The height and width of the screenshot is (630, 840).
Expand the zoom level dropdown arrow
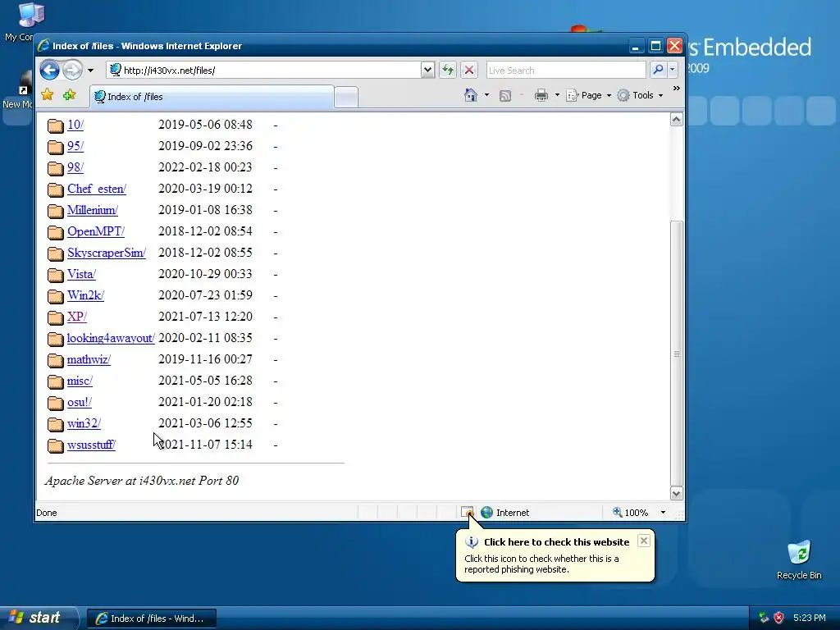(663, 513)
